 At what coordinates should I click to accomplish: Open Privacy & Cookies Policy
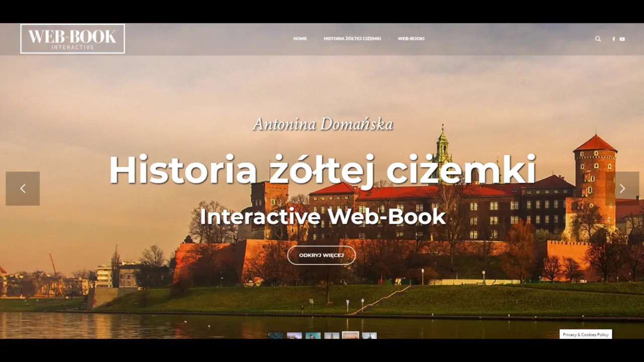(x=586, y=334)
